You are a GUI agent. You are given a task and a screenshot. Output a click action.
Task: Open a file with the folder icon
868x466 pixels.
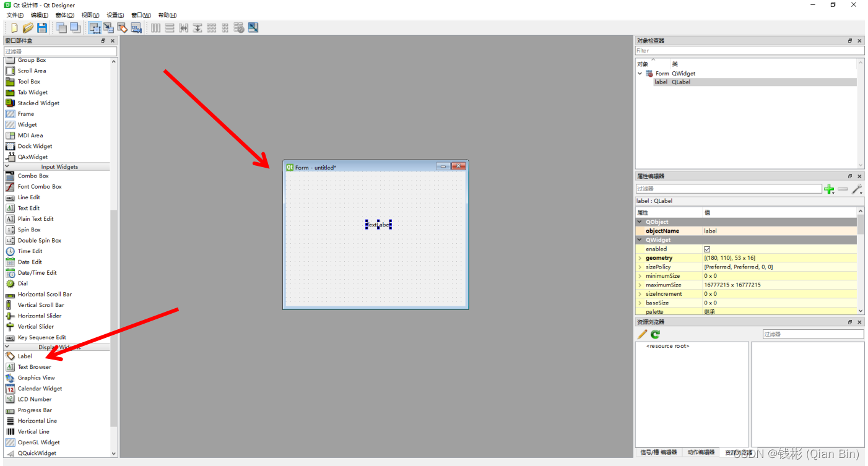[28, 28]
